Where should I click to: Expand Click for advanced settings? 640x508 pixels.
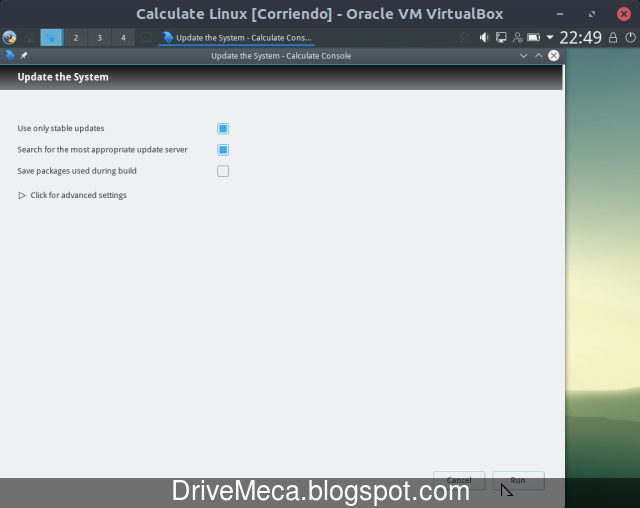coord(72,195)
